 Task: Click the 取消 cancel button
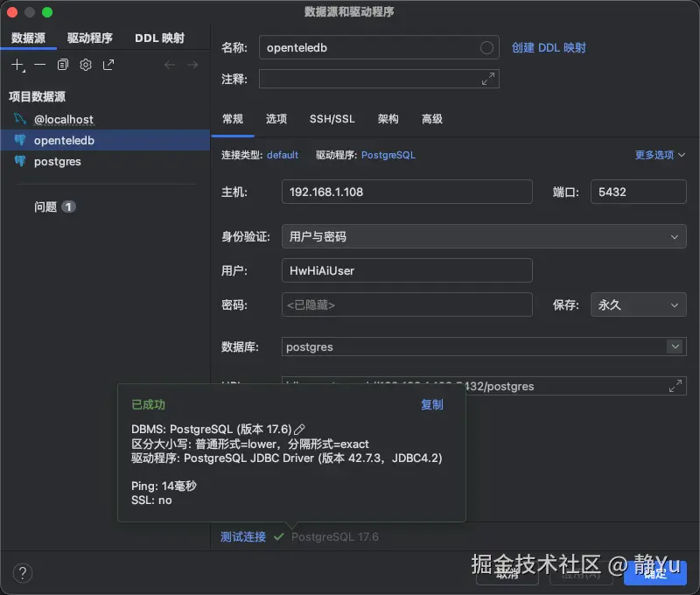(x=507, y=574)
